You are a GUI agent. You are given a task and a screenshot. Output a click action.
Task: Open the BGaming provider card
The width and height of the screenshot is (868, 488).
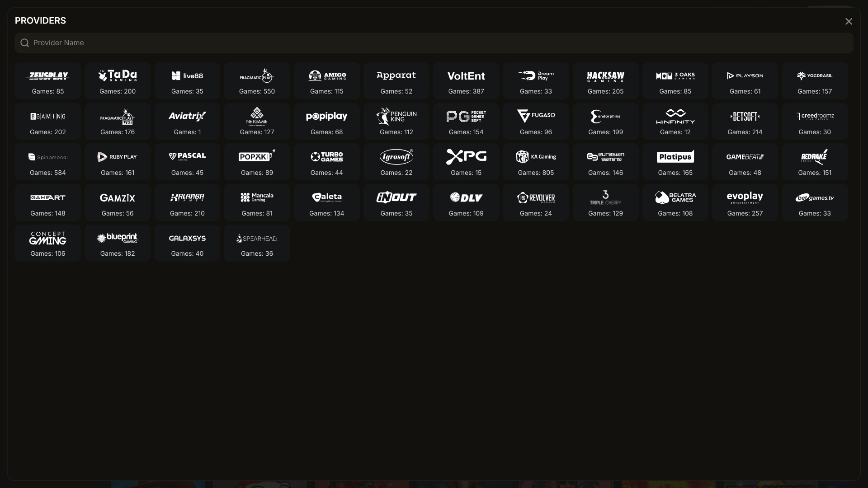click(47, 122)
